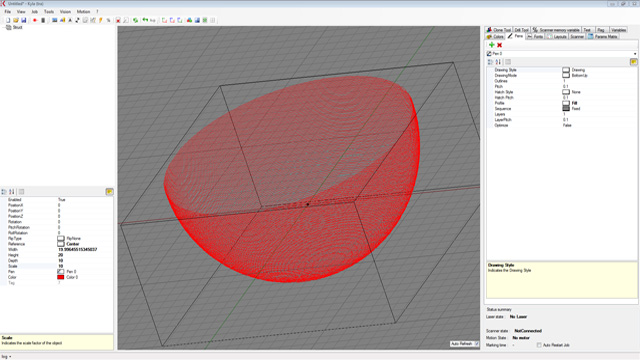
Task: Click the Height property row
Action: 57,255
